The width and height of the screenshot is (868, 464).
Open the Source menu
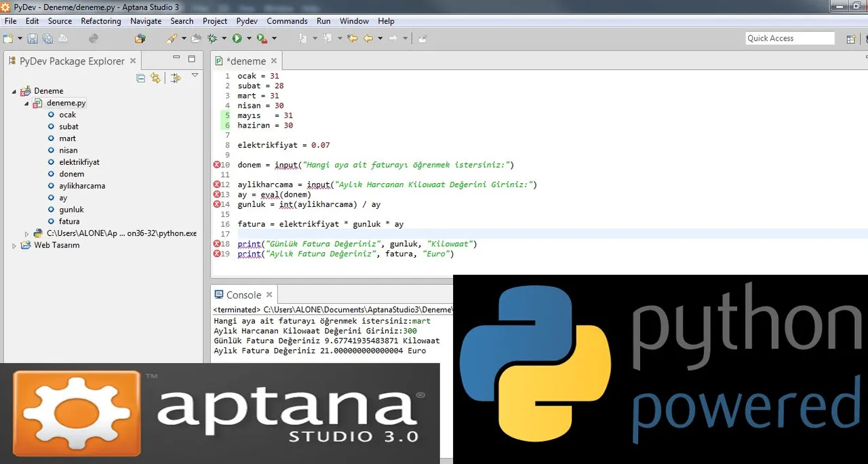(60, 21)
